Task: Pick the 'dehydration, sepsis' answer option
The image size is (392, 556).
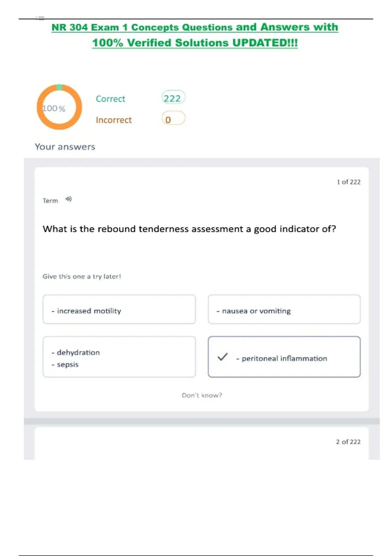Action: point(119,357)
